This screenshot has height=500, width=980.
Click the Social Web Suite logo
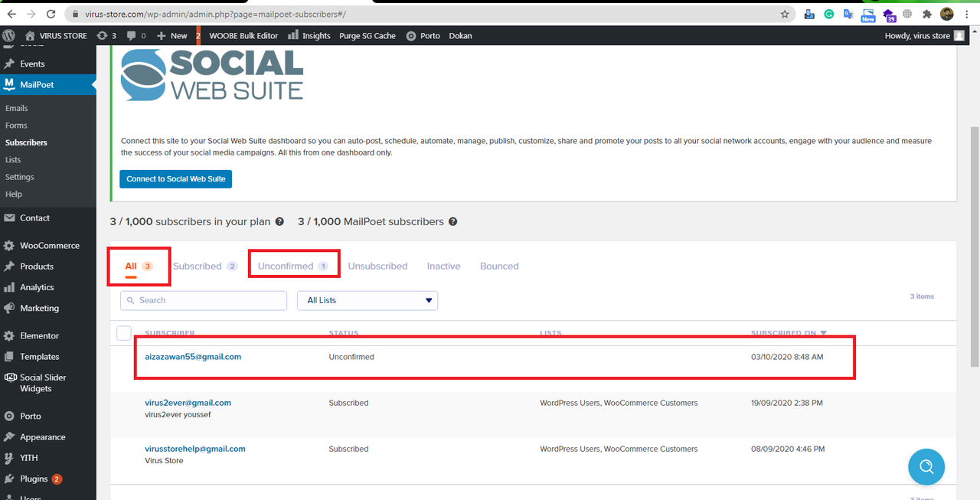click(x=212, y=75)
